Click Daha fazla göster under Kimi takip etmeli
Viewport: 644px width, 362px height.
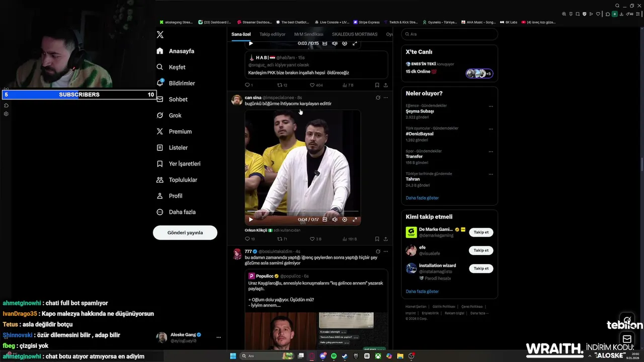click(x=422, y=291)
